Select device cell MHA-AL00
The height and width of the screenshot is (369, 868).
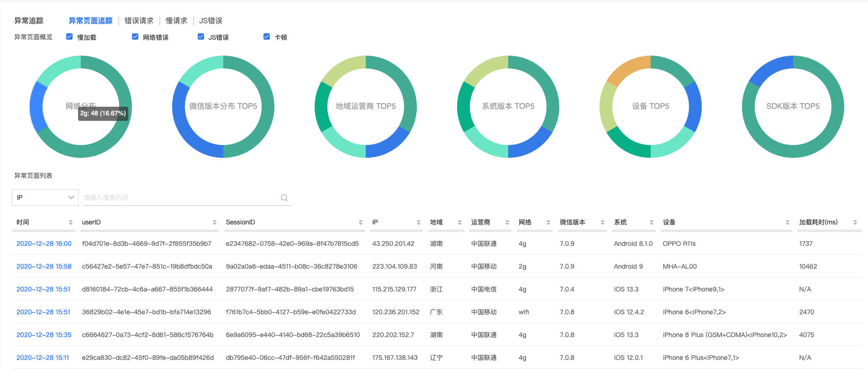tap(679, 266)
